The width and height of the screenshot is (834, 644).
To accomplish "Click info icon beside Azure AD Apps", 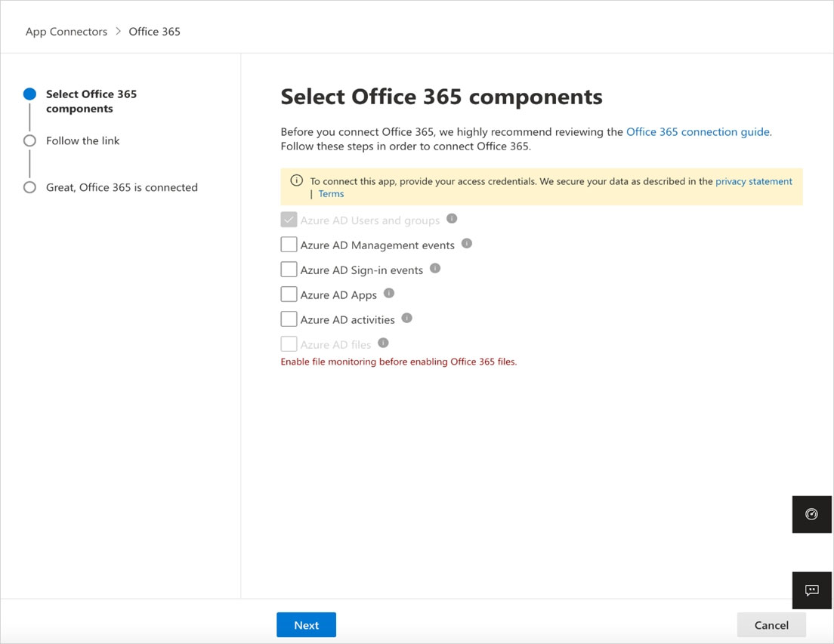I will [x=389, y=293].
